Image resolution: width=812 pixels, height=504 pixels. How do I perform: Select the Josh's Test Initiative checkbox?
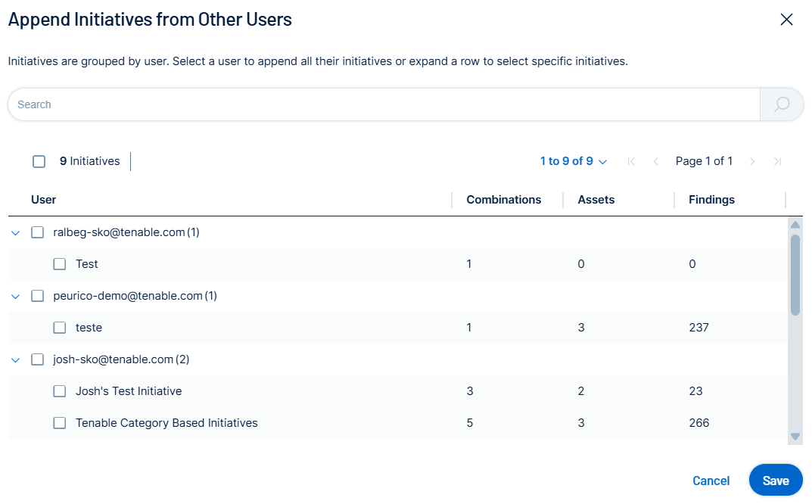click(60, 391)
